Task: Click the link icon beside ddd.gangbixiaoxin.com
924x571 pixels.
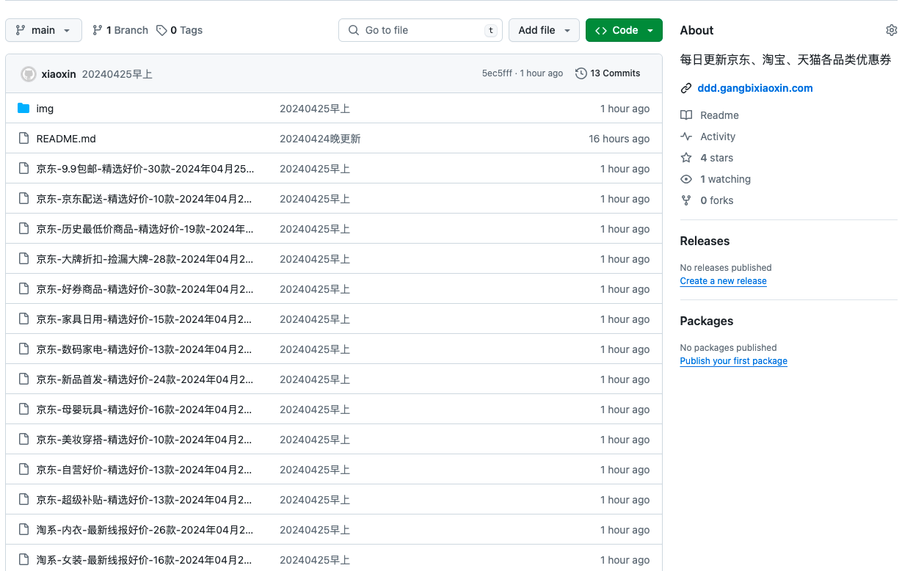Action: tap(686, 88)
